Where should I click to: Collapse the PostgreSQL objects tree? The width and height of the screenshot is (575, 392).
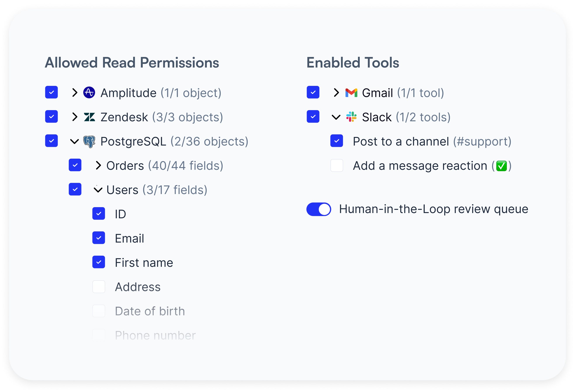click(x=75, y=141)
